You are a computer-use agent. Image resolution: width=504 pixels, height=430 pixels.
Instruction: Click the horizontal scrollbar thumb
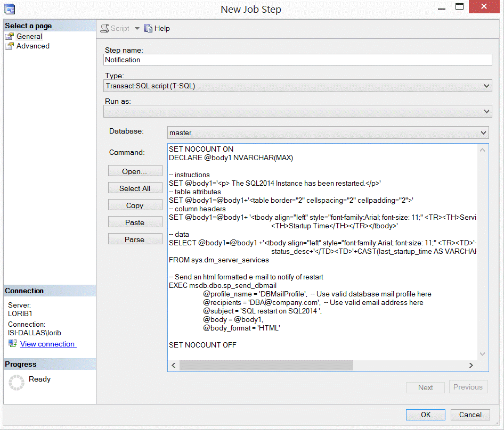pos(266,366)
